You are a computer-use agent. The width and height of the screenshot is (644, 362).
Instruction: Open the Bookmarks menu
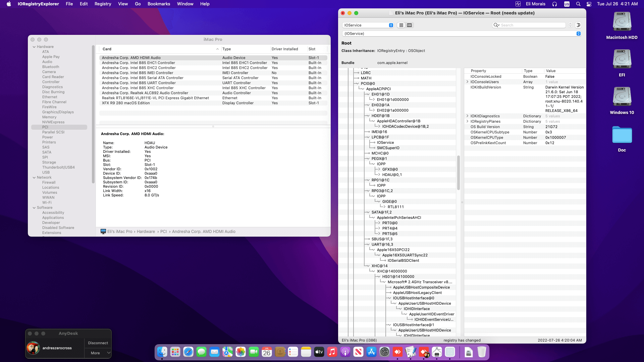(159, 4)
